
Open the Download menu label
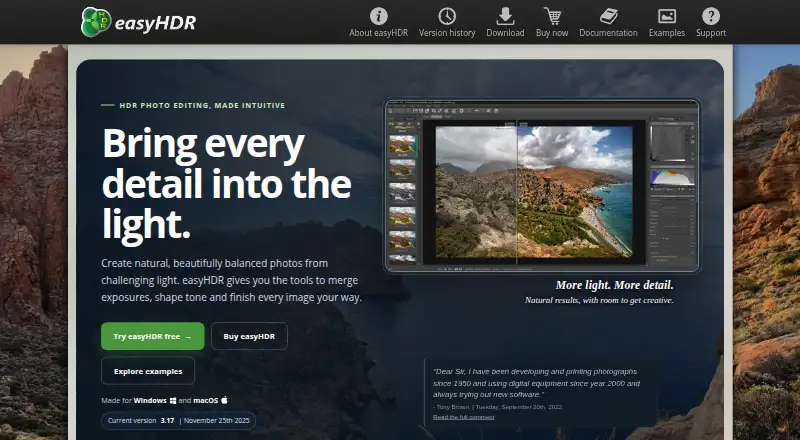(x=505, y=33)
